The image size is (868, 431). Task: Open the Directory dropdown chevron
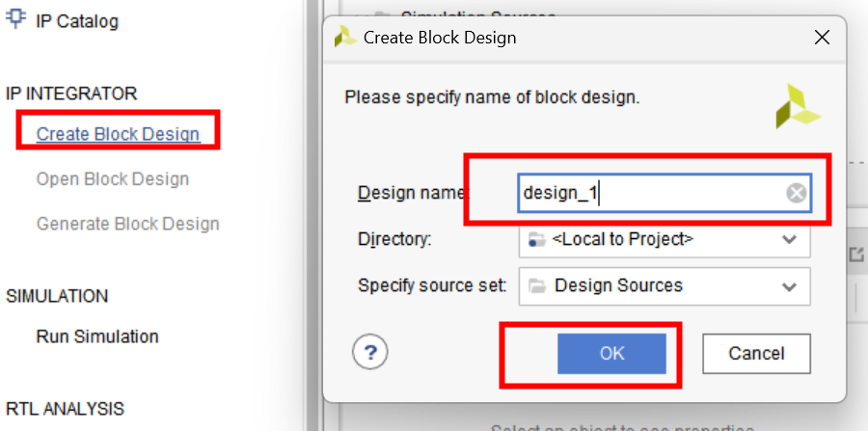[x=788, y=239]
